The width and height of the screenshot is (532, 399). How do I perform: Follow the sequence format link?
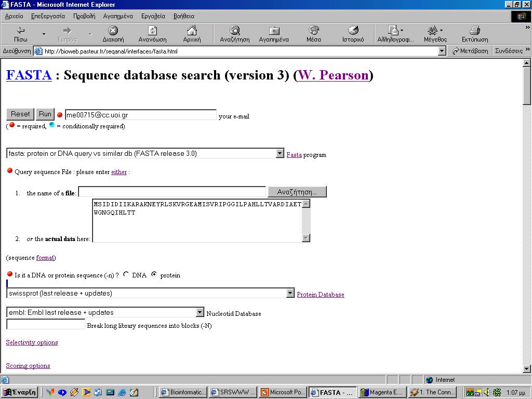(45, 258)
